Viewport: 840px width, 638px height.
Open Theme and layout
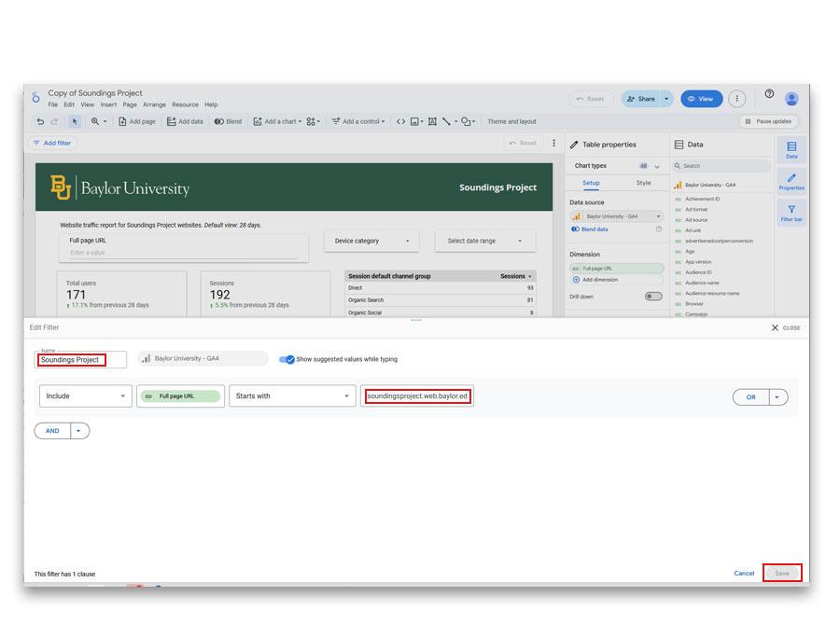[511, 121]
